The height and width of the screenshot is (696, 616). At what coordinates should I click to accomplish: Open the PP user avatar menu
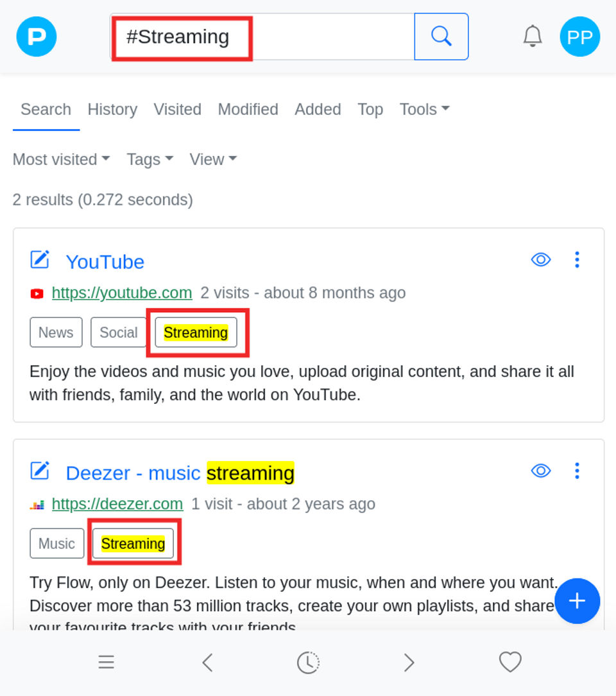point(579,37)
